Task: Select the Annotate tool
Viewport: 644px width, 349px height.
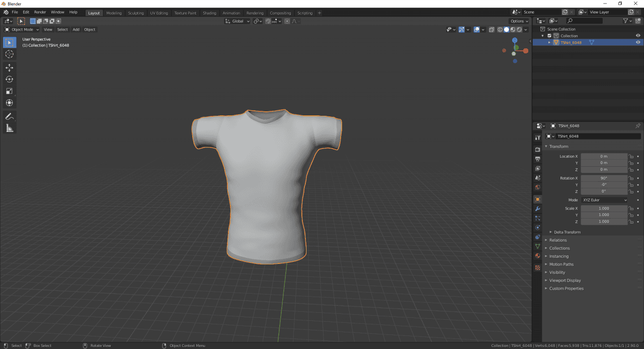Action: click(9, 116)
